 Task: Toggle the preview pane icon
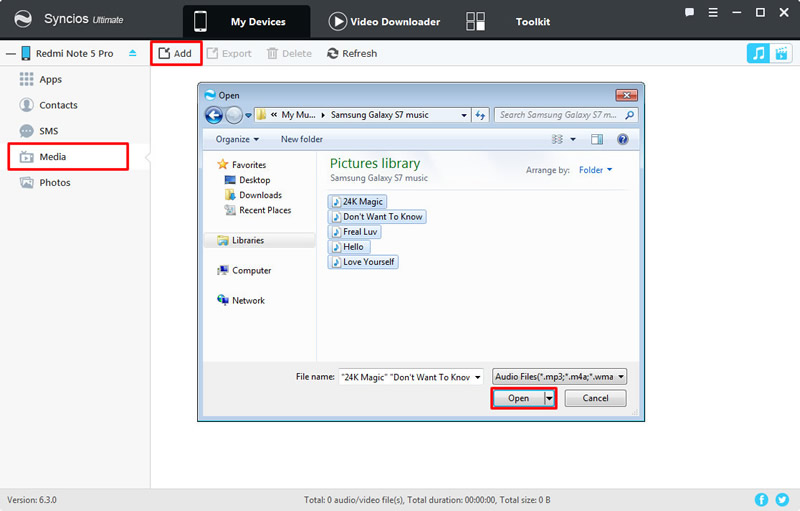pyautogui.click(x=596, y=139)
